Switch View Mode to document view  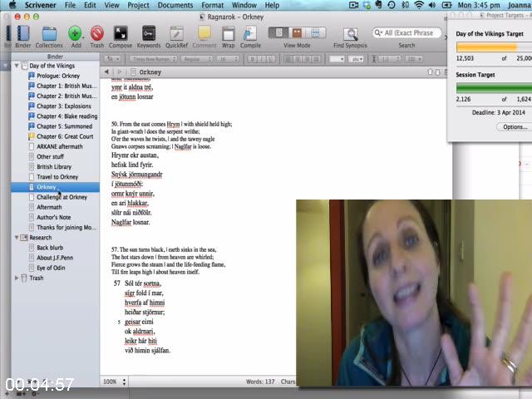(278, 33)
